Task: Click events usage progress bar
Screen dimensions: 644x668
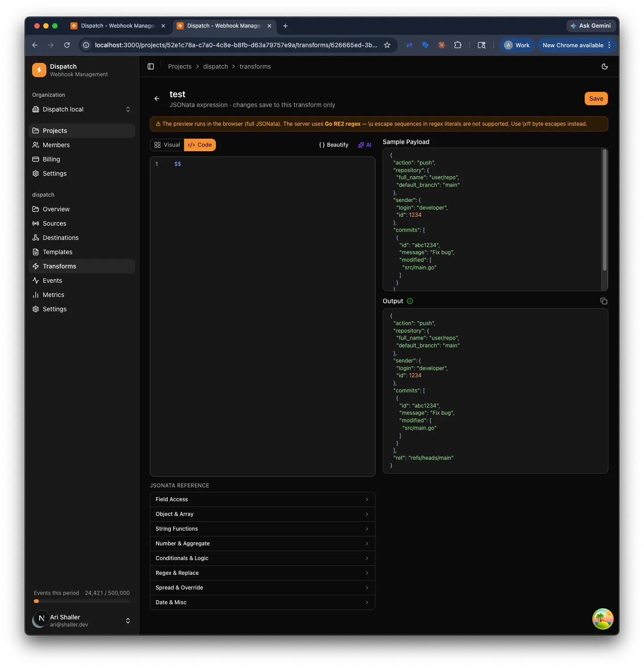Action: coord(82,601)
